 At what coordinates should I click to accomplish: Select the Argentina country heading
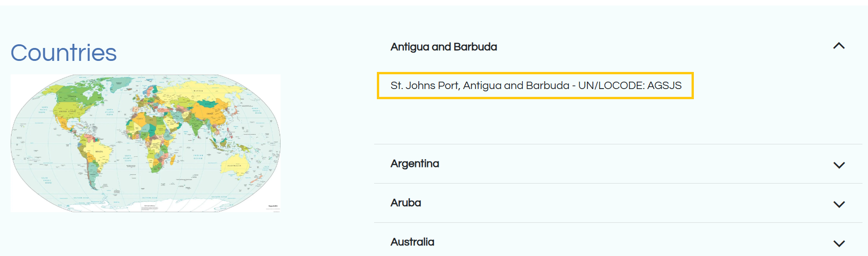(x=415, y=164)
